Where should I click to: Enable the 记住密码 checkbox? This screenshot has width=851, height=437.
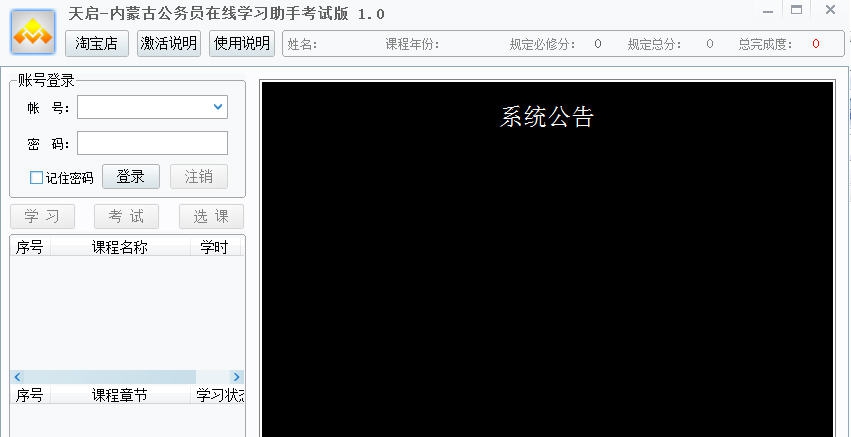(36, 178)
